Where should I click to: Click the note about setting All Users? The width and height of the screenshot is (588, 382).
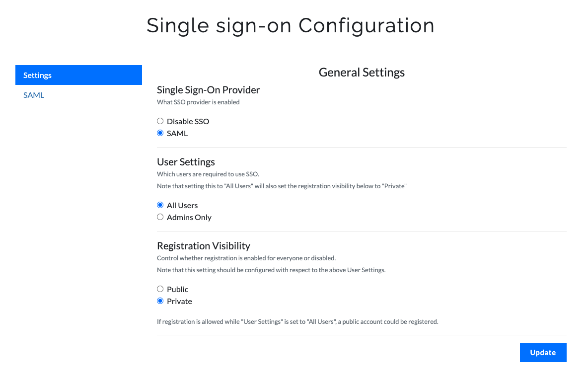click(x=282, y=186)
